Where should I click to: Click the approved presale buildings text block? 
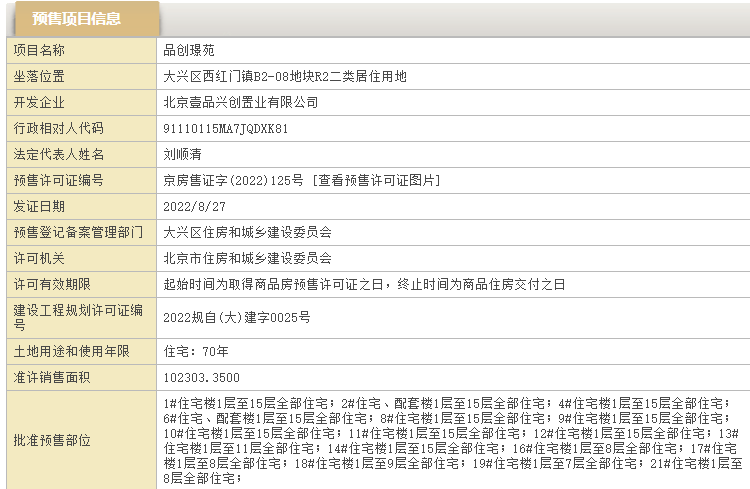[x=452, y=441]
